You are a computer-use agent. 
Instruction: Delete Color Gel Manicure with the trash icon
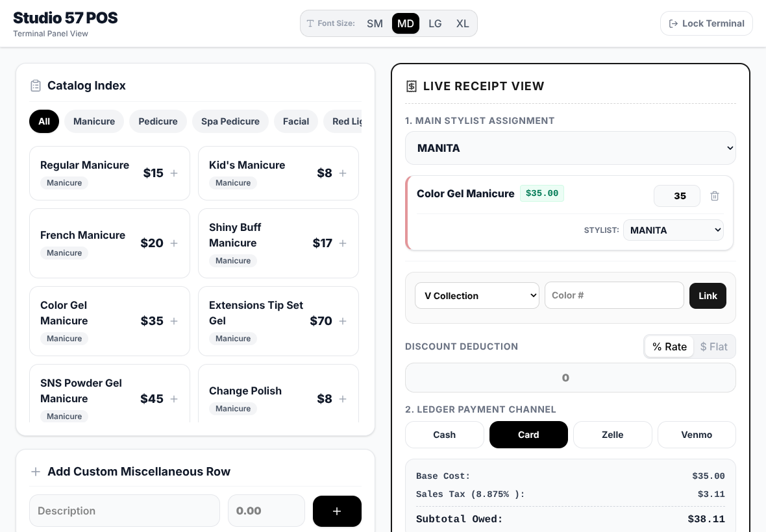[715, 196]
